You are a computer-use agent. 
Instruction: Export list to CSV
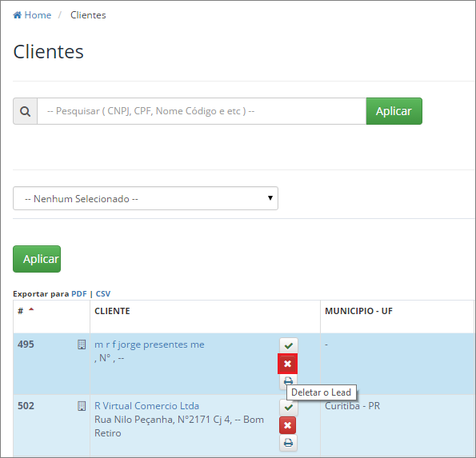[103, 294]
